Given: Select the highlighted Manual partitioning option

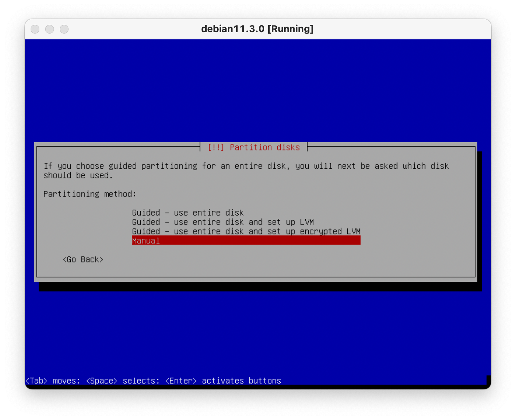Looking at the screenshot, I should click(x=146, y=241).
